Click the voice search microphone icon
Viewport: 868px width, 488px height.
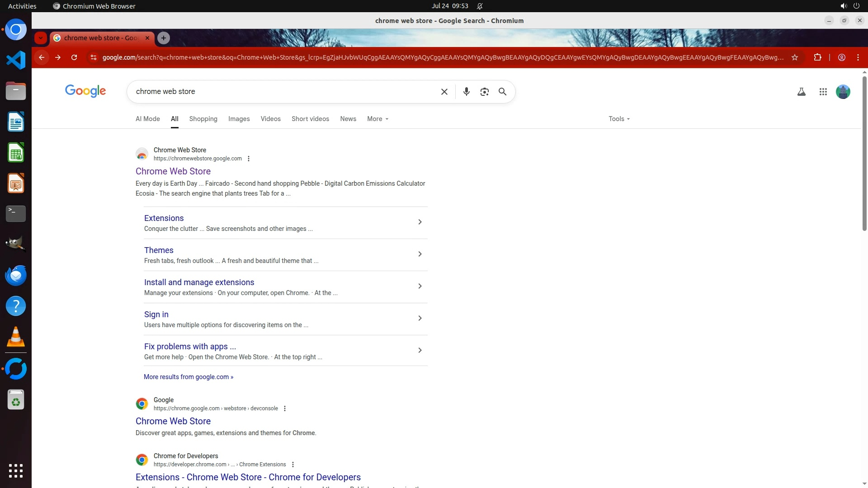click(466, 92)
